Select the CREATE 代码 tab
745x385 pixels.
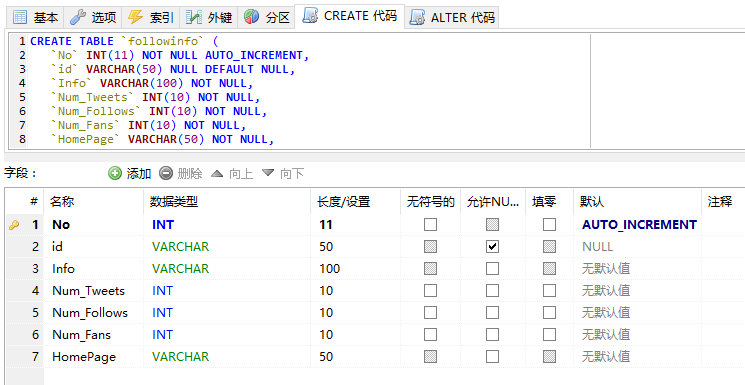(x=349, y=16)
